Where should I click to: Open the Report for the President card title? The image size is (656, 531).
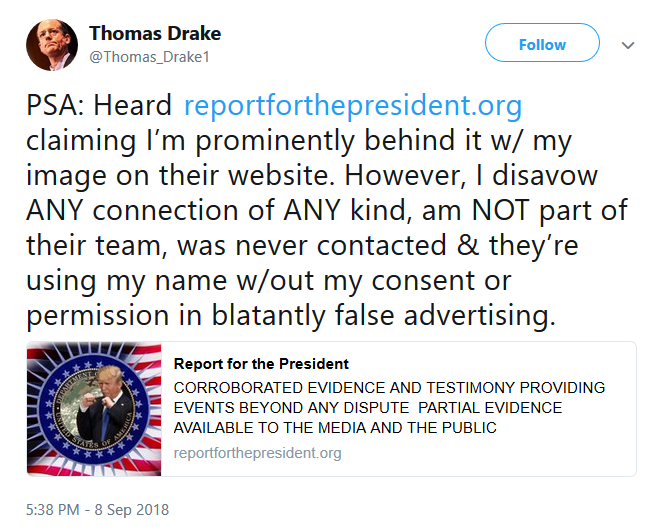[261, 364]
